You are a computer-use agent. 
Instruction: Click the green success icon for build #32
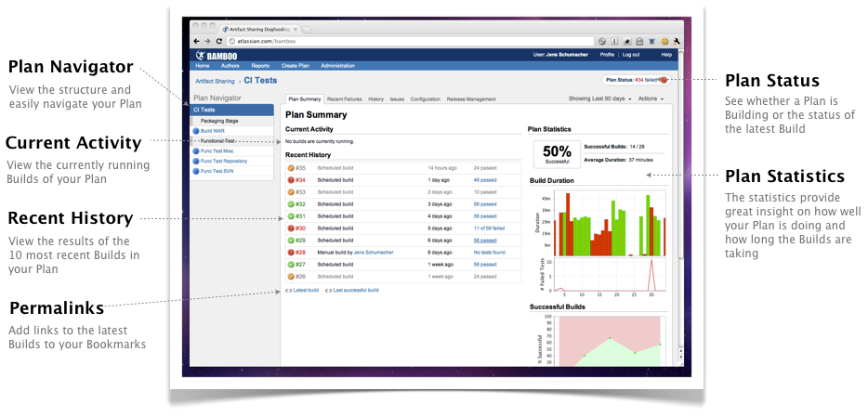pos(291,204)
